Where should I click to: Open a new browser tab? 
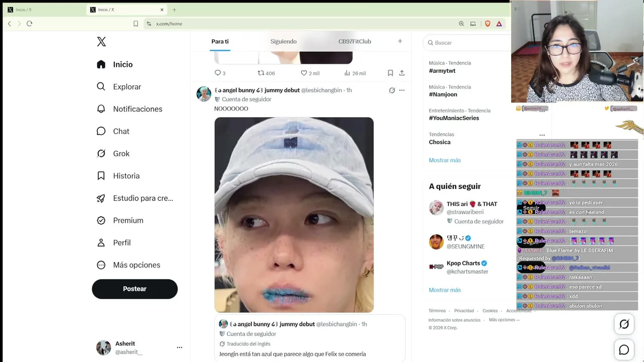174,10
